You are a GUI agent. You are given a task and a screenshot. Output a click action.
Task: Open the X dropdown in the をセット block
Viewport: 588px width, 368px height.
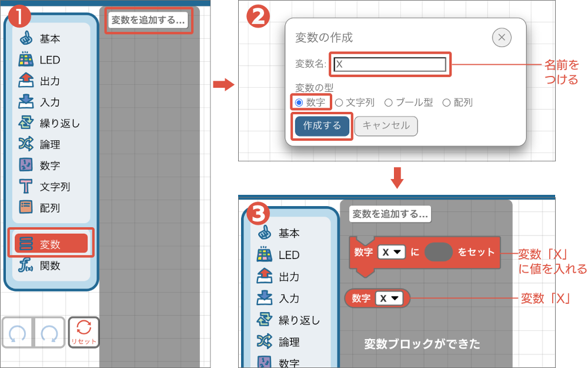392,252
